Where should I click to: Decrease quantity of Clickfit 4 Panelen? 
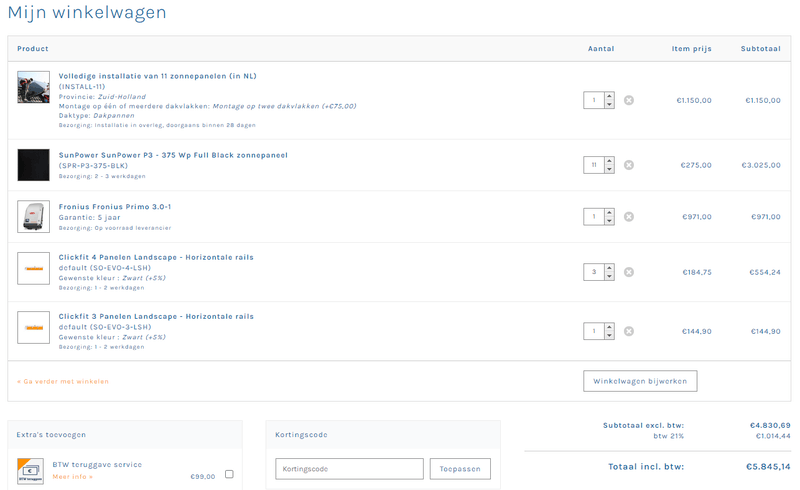[x=609, y=276]
